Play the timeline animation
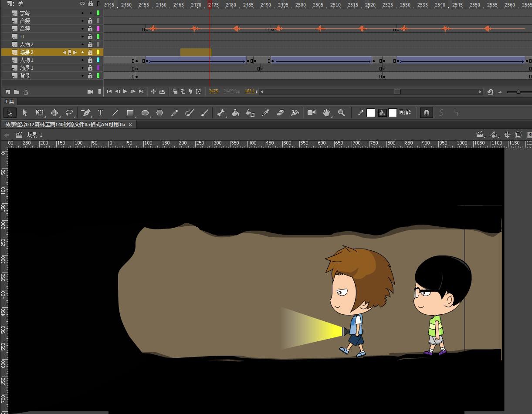 pyautogui.click(x=125, y=91)
